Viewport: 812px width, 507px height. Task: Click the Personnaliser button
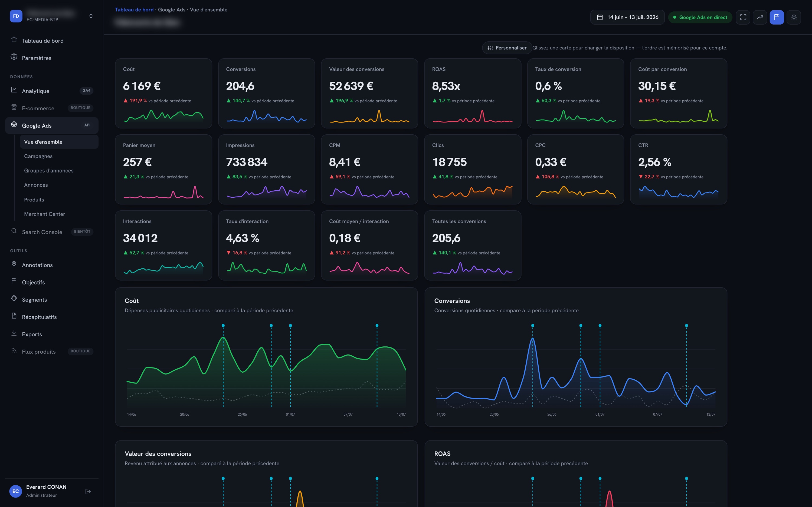tap(507, 48)
